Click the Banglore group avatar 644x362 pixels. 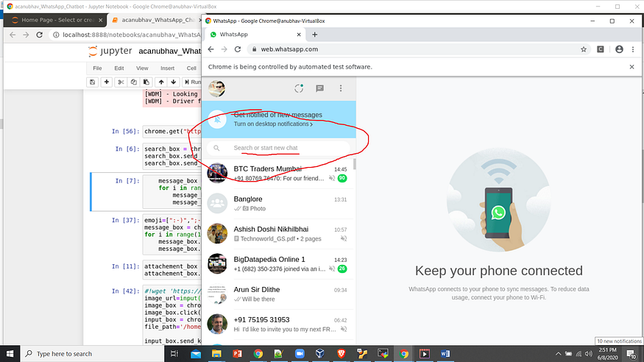click(217, 203)
